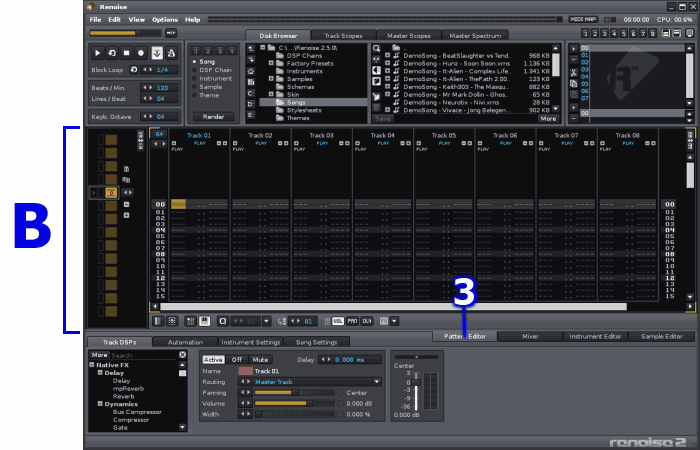Open the View menu

(x=137, y=20)
